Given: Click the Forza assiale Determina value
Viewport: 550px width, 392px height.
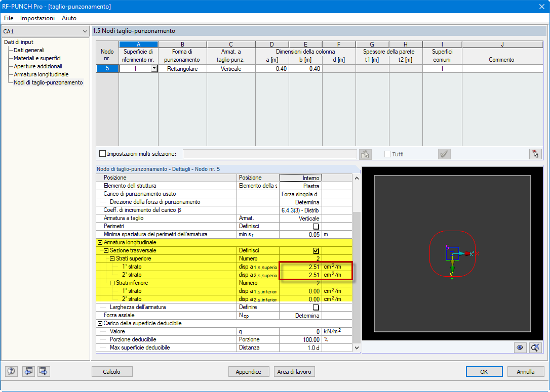Looking at the screenshot, I should point(301,315).
